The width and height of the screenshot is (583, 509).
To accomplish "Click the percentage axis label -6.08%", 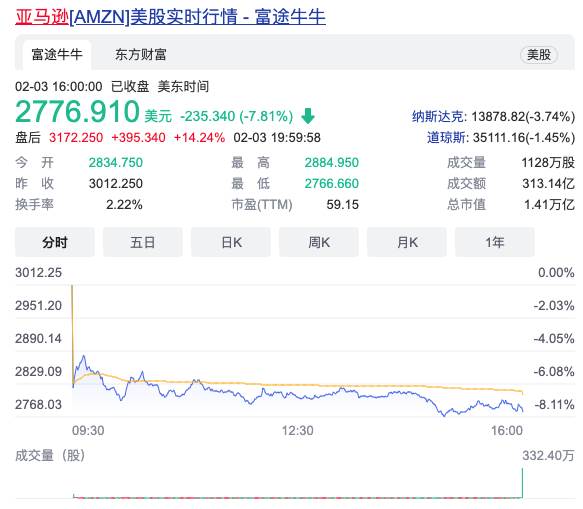I will pyautogui.click(x=554, y=371).
